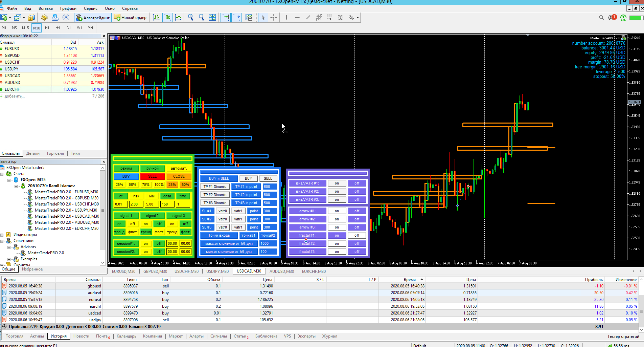Click the Новый ордер button
Screen dimensions: 644x347
pyautogui.click(x=131, y=18)
